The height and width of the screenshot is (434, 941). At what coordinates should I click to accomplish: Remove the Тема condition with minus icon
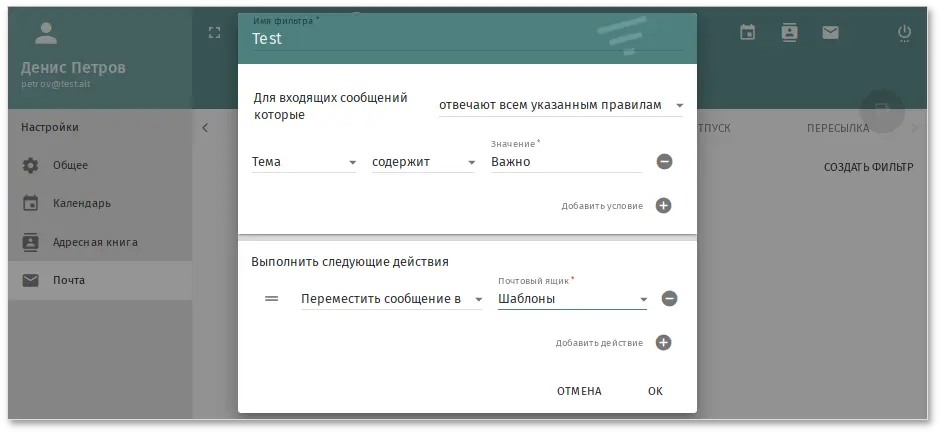point(664,161)
